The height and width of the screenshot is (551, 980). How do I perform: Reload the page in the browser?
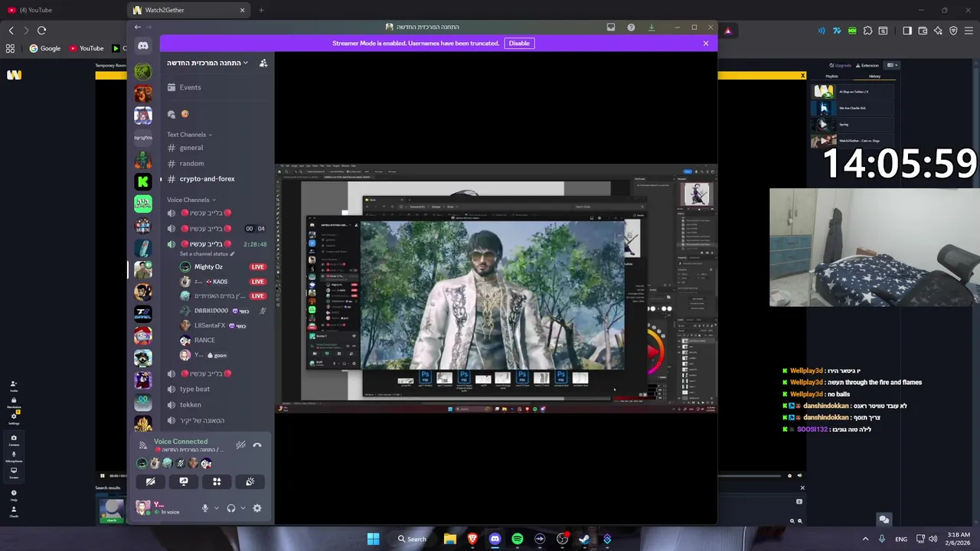tap(41, 31)
